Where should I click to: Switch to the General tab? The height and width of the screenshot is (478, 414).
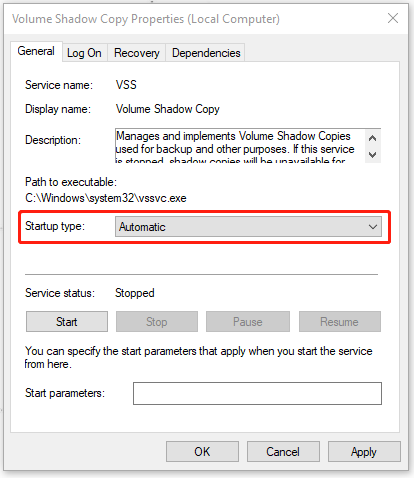point(36,51)
